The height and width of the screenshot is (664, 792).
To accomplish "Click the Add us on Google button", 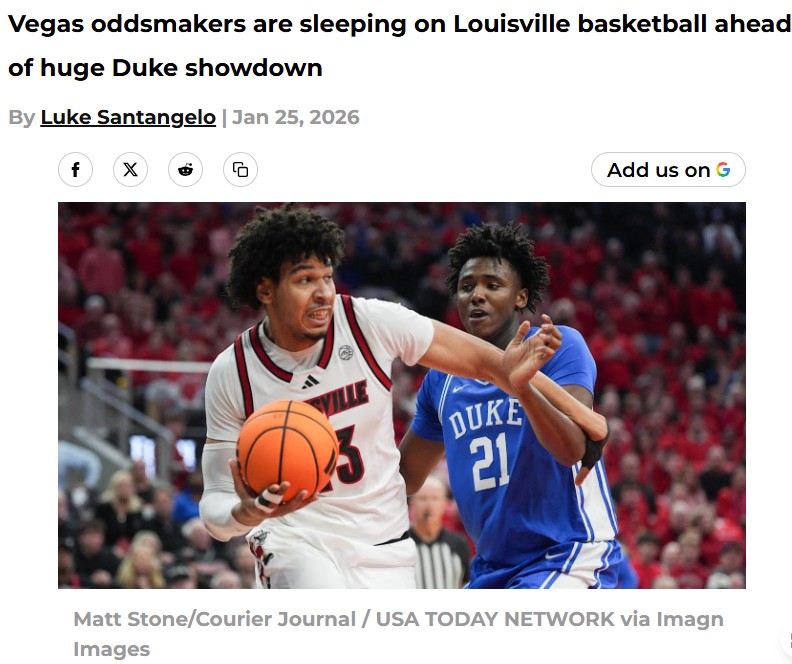I will coord(668,170).
